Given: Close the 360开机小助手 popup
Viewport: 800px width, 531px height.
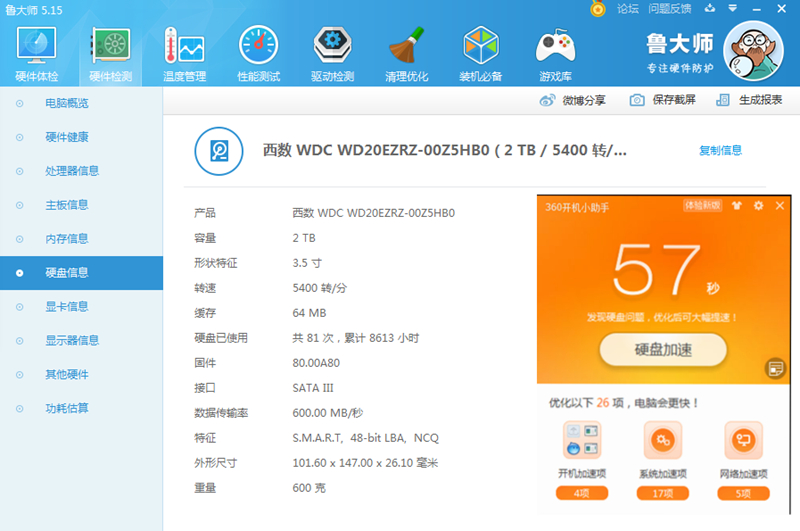Looking at the screenshot, I should [x=780, y=206].
